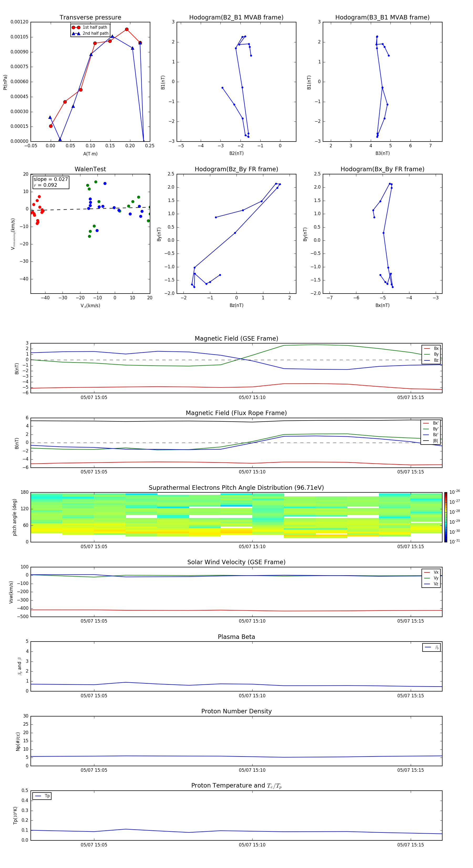Click 'B3(nT)' x-axis label
Image resolution: width=473 pixels, height=868 pixels.
pos(382,154)
